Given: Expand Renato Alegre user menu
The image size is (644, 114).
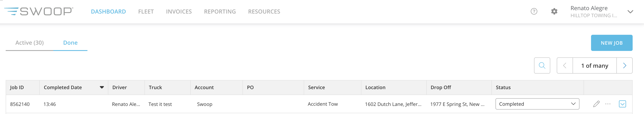Looking at the screenshot, I should click(630, 12).
